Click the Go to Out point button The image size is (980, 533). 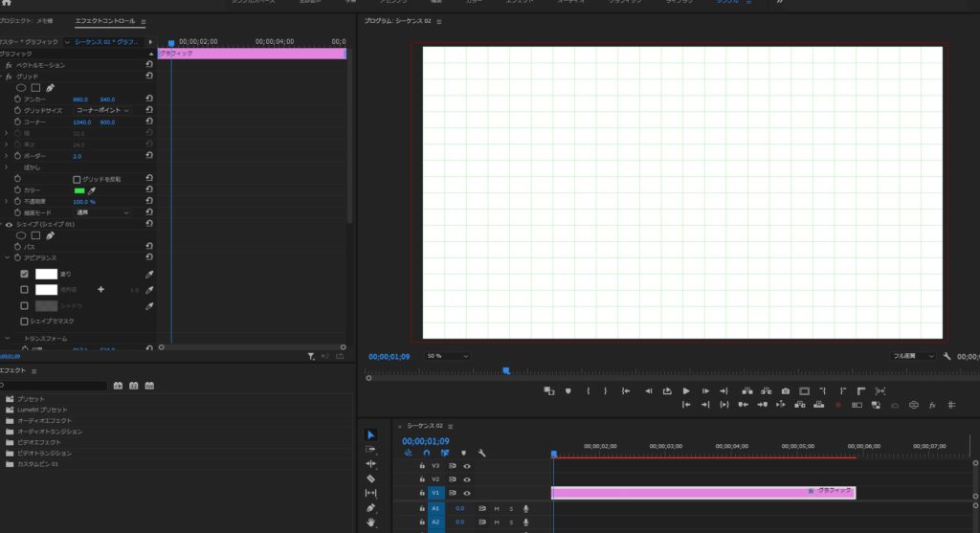pyautogui.click(x=724, y=391)
